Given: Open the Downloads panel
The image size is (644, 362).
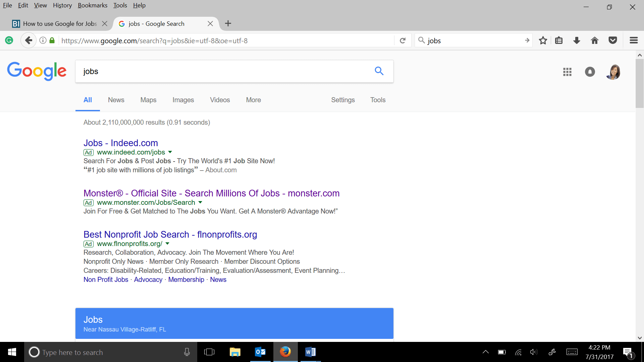Looking at the screenshot, I should [x=577, y=40].
